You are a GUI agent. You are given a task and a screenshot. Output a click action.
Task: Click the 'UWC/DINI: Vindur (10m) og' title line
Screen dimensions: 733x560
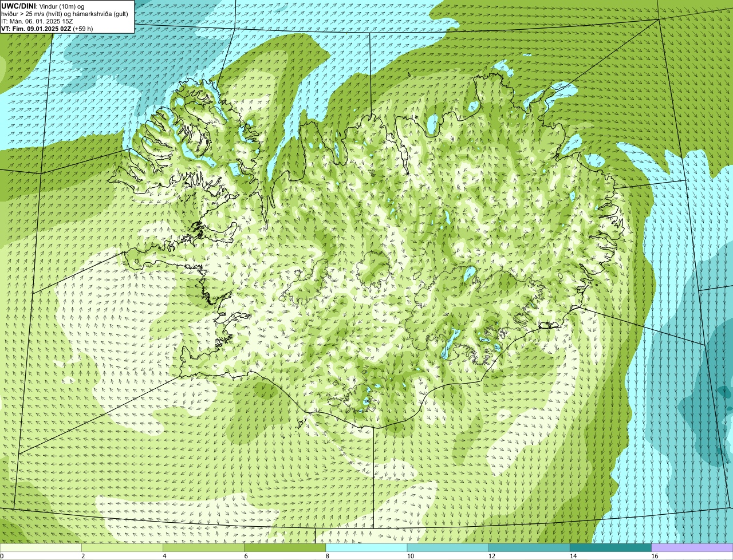pos(42,6)
